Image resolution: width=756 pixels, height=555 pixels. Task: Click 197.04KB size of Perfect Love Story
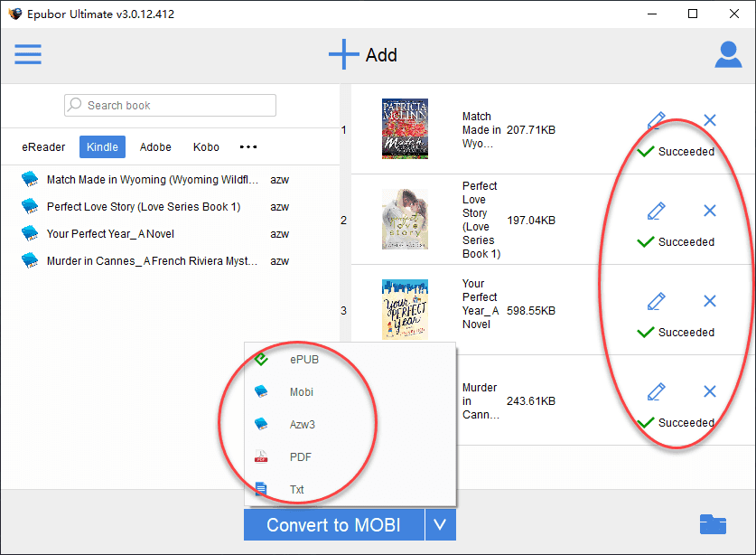click(x=531, y=220)
